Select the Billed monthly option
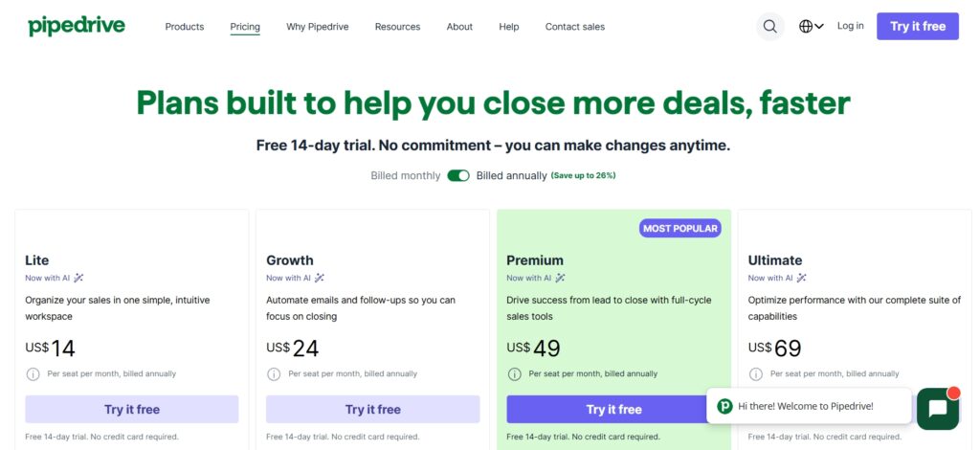This screenshot has width=980, height=450. coord(406,176)
